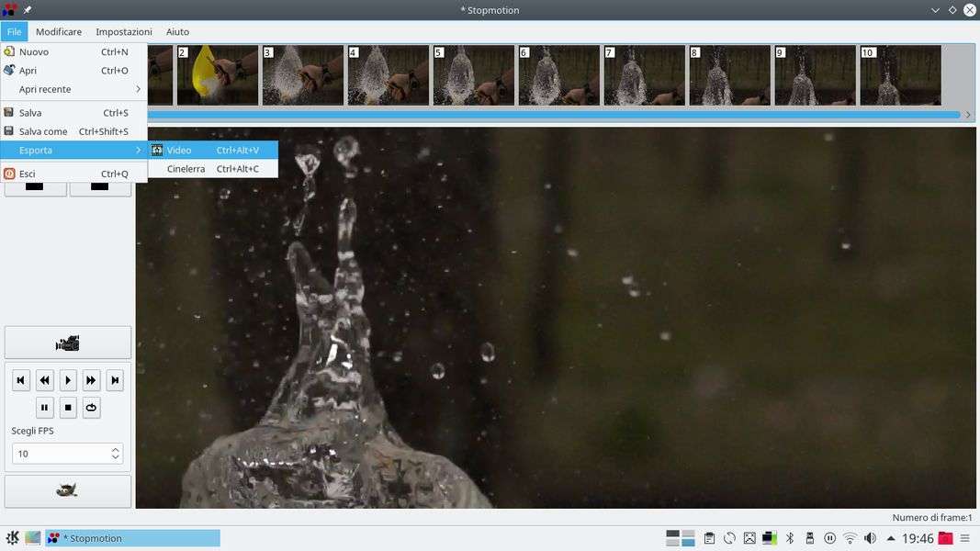The width and height of the screenshot is (980, 551).
Task: Export as Video from the submenu
Action: pos(213,150)
